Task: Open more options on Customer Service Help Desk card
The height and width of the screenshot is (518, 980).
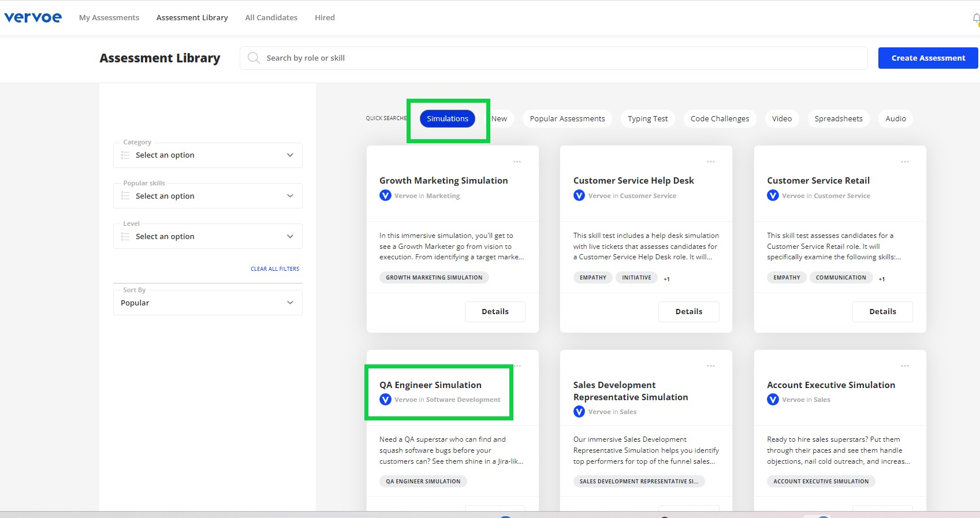Action: pyautogui.click(x=711, y=162)
